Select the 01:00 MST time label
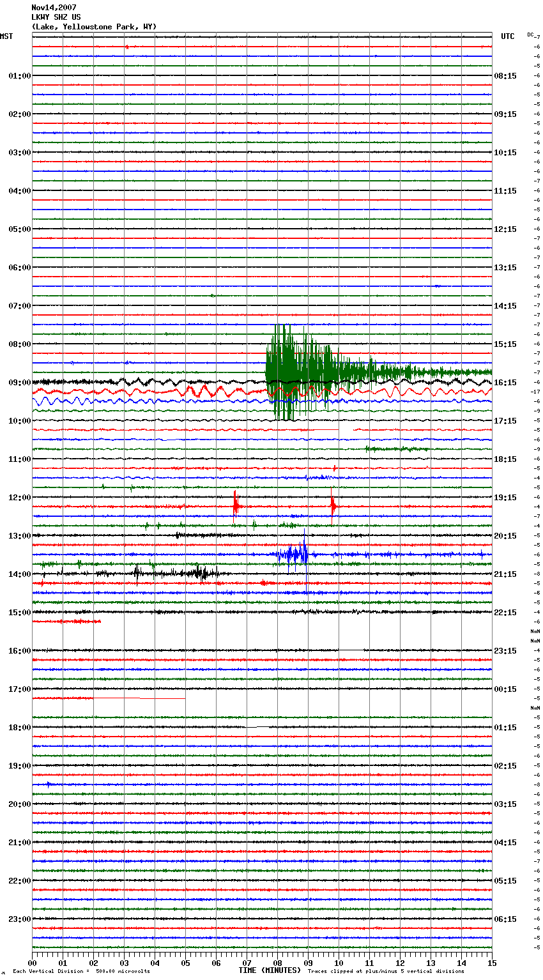Screen dimensions: 543x980 (x=20, y=76)
